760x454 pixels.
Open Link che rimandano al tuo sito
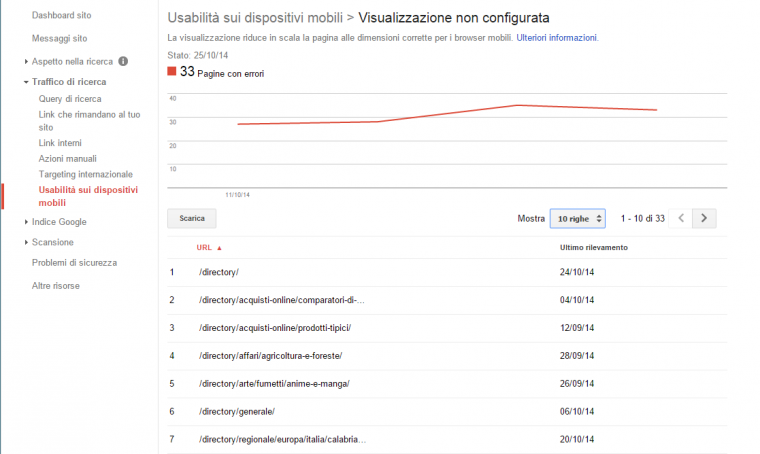[x=89, y=121]
